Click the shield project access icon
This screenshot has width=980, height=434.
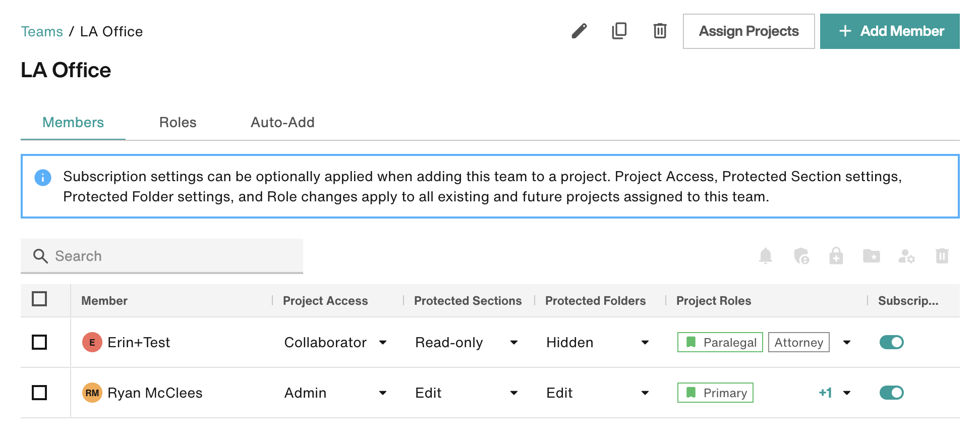801,256
